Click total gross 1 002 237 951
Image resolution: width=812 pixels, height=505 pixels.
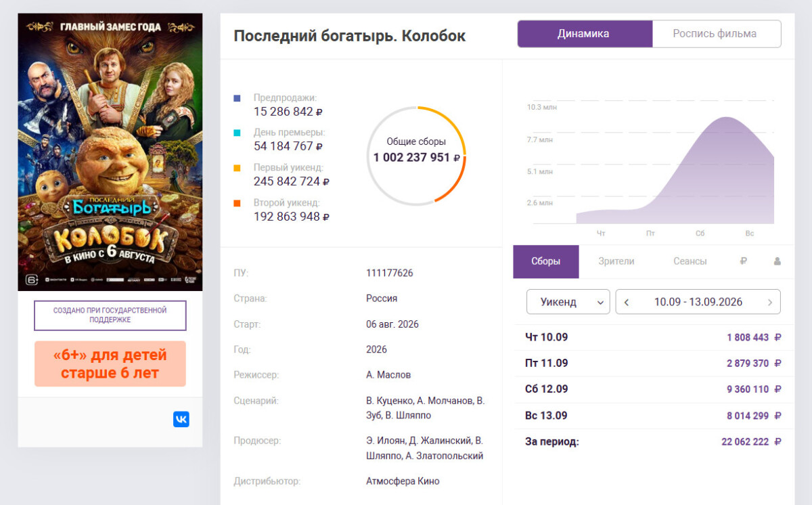(417, 157)
